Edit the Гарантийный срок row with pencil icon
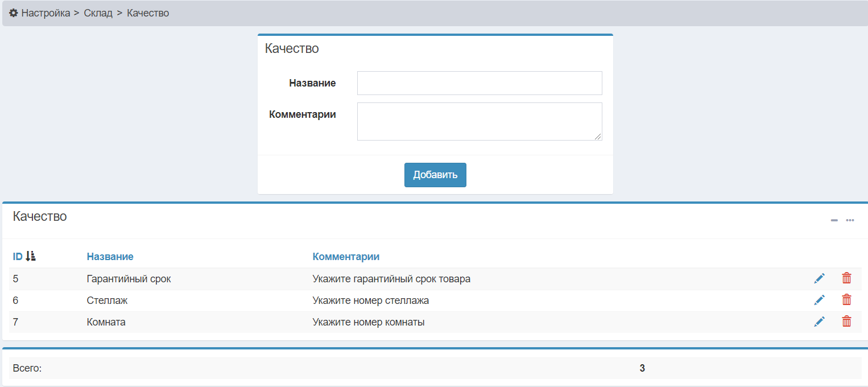 pos(819,278)
